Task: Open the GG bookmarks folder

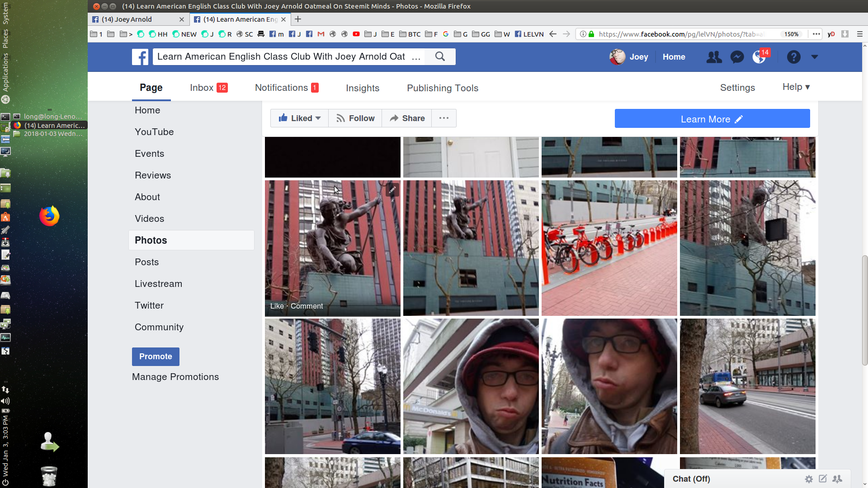Action: coord(481,34)
